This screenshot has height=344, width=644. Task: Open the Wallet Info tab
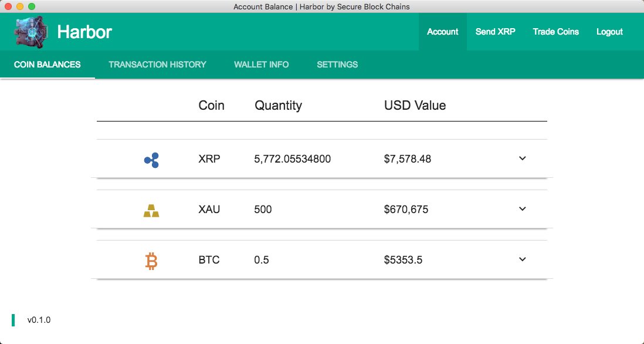tap(261, 65)
